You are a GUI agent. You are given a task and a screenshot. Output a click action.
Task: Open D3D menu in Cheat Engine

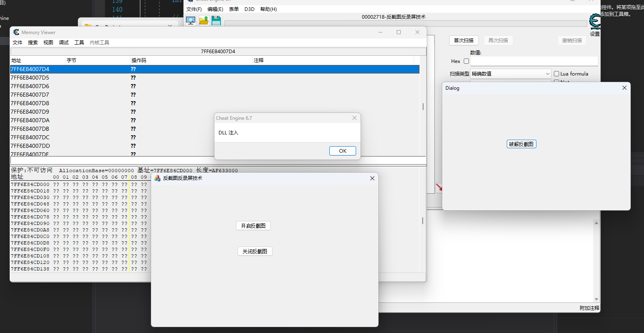pos(249,9)
